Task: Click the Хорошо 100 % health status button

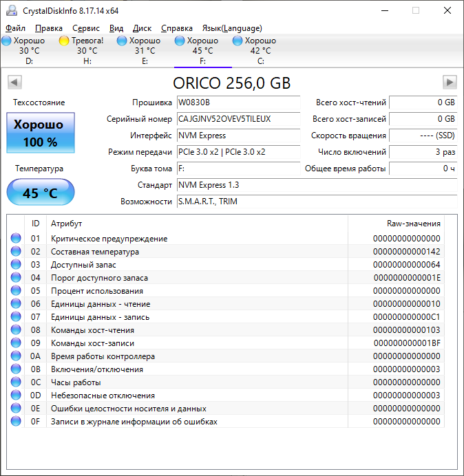Action: 41,133
